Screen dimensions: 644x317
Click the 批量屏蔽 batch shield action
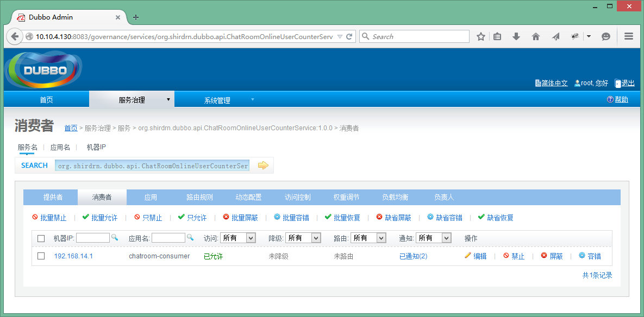(x=240, y=218)
